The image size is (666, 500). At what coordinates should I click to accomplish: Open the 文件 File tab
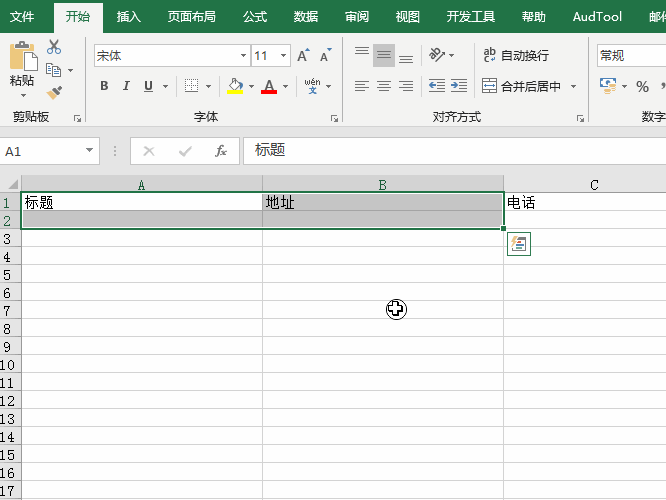click(22, 17)
